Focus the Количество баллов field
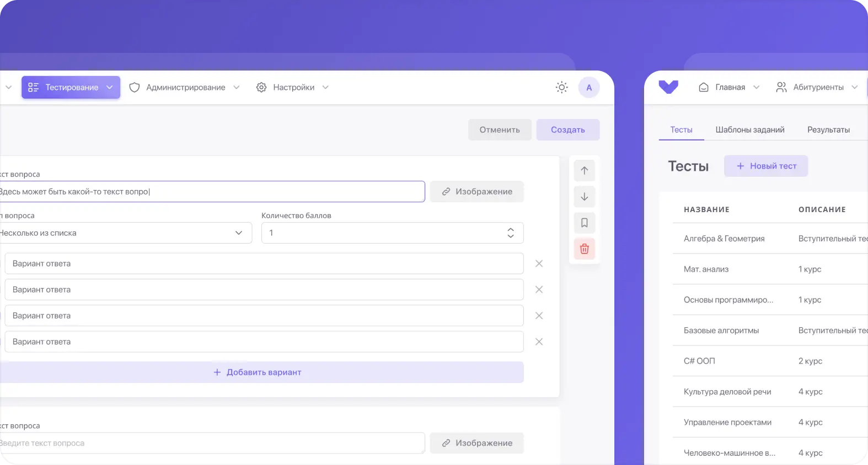 393,233
